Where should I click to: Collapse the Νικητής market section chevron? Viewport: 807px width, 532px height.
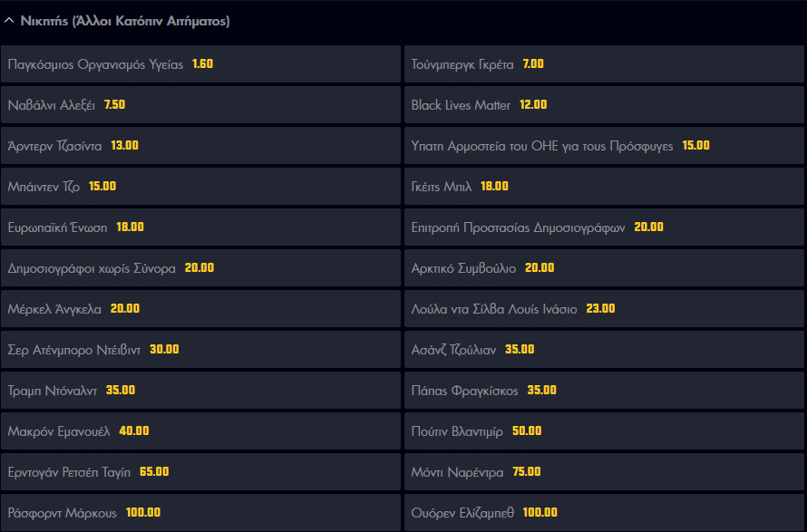click(9, 20)
